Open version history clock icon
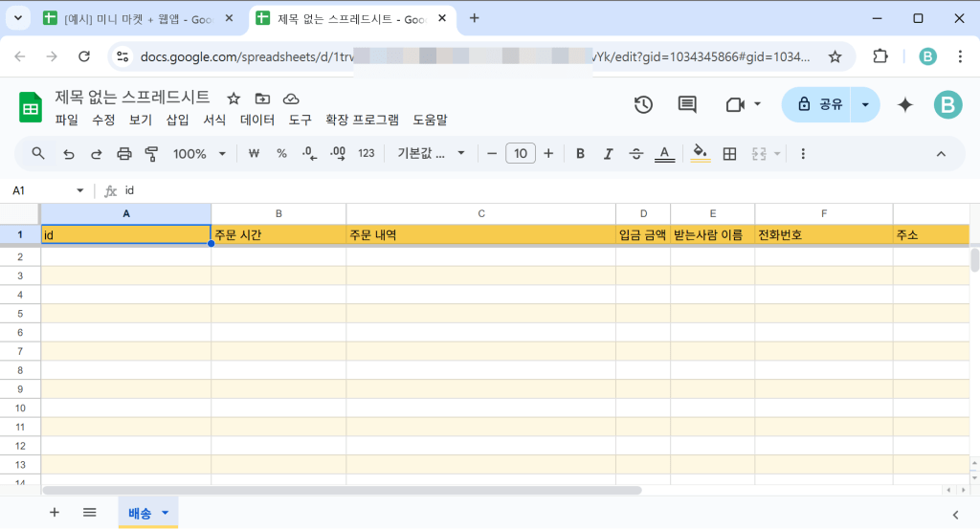This screenshot has height=529, width=980. 643,104
